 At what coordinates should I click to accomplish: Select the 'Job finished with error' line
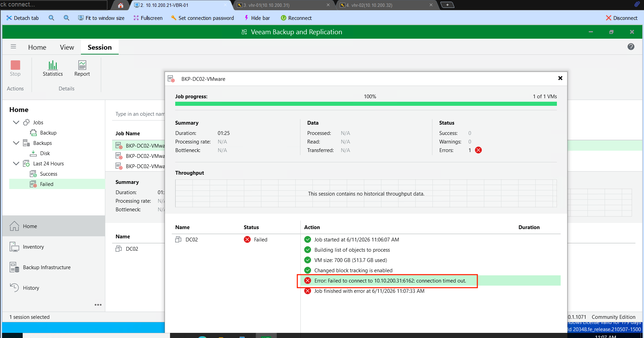point(431,291)
